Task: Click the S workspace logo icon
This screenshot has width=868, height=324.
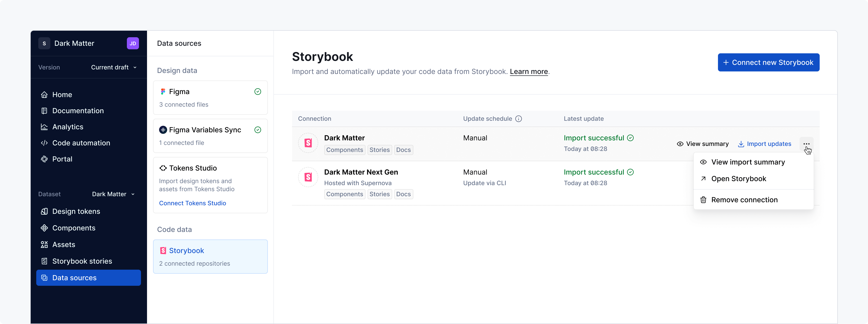Action: [44, 44]
